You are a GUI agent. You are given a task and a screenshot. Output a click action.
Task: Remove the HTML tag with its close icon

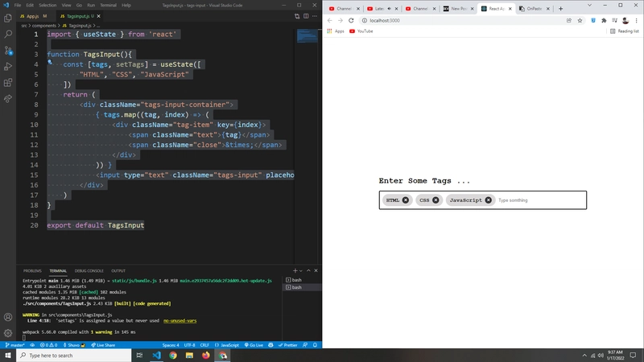point(406,200)
